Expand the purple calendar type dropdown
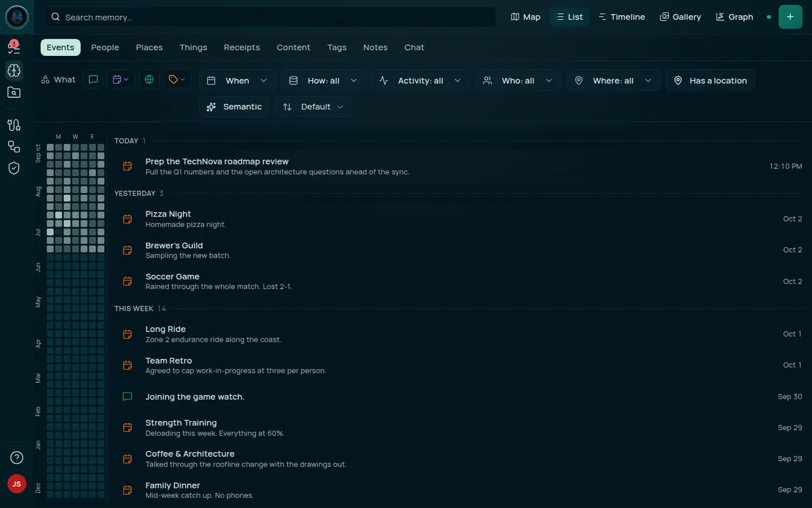Screen dimensions: 812x508 pyautogui.click(x=121, y=79)
